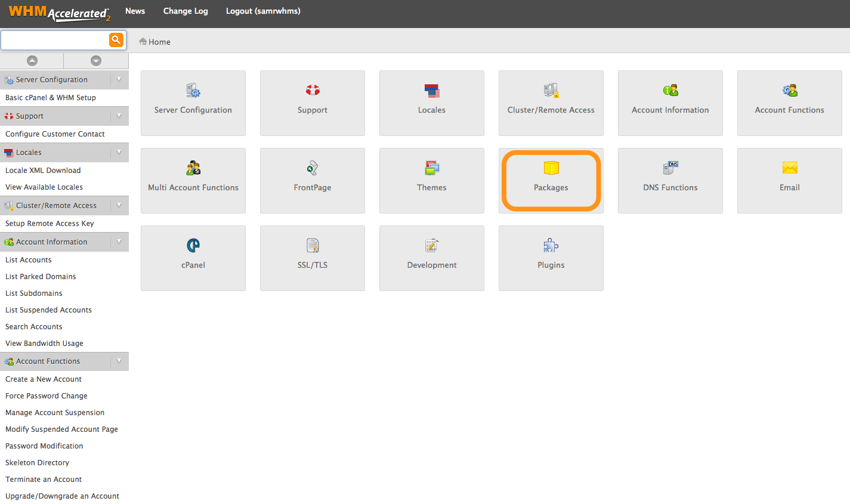Click the sidebar expand-all down arrow
Image resolution: width=850 pixels, height=504 pixels.
pyautogui.click(x=96, y=61)
